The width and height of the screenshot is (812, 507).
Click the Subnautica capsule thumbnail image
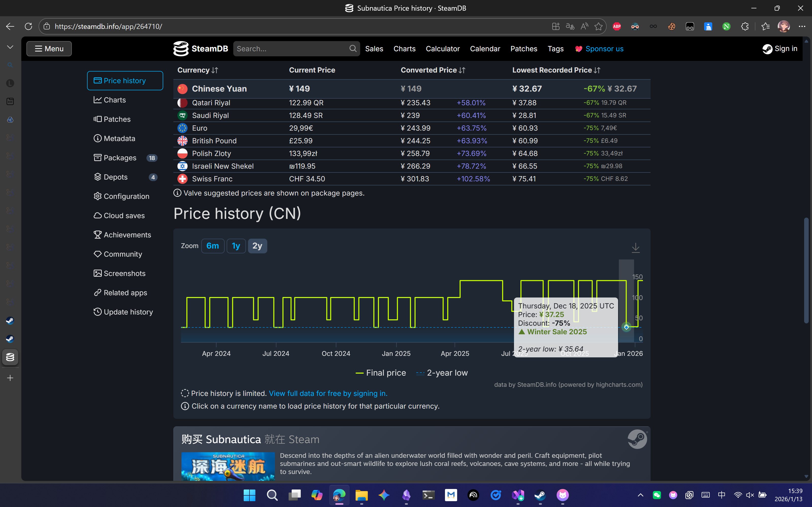[228, 466]
